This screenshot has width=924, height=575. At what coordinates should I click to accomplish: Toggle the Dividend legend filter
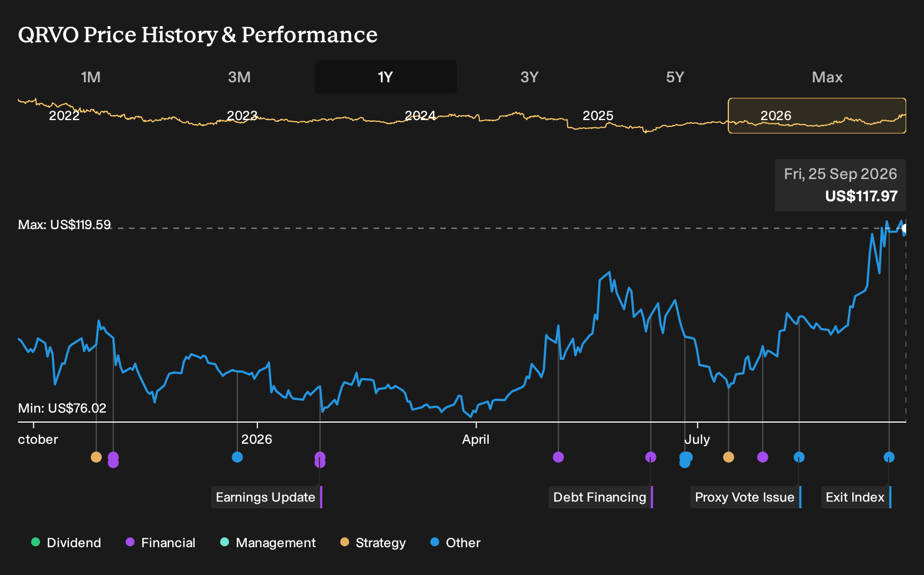pos(66,543)
